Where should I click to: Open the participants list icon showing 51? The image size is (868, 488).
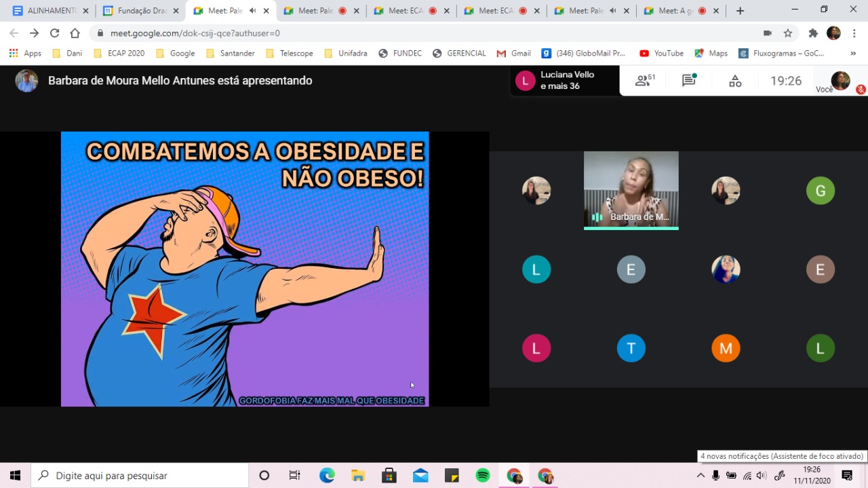click(644, 81)
